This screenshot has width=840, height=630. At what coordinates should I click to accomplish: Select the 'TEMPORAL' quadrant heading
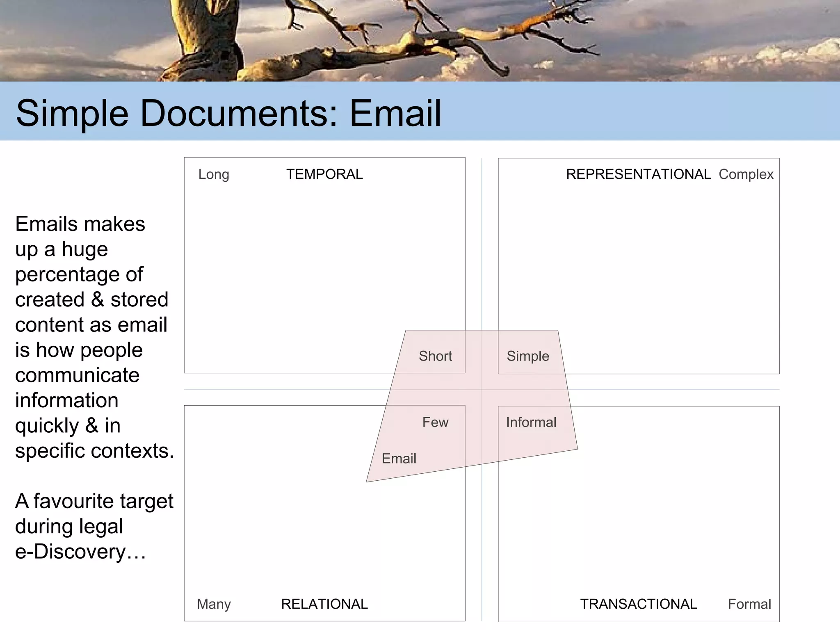click(x=324, y=174)
